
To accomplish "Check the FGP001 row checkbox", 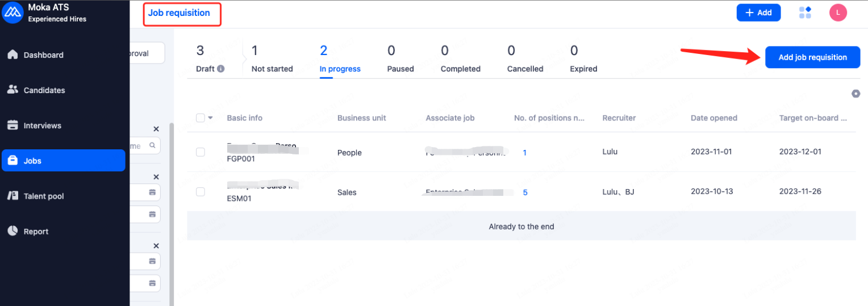I will point(200,152).
